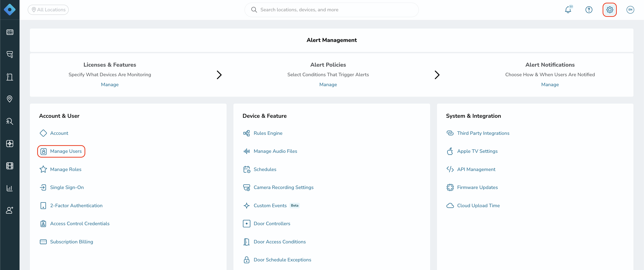
Task: Open Door Access Conditions
Action: (279, 242)
